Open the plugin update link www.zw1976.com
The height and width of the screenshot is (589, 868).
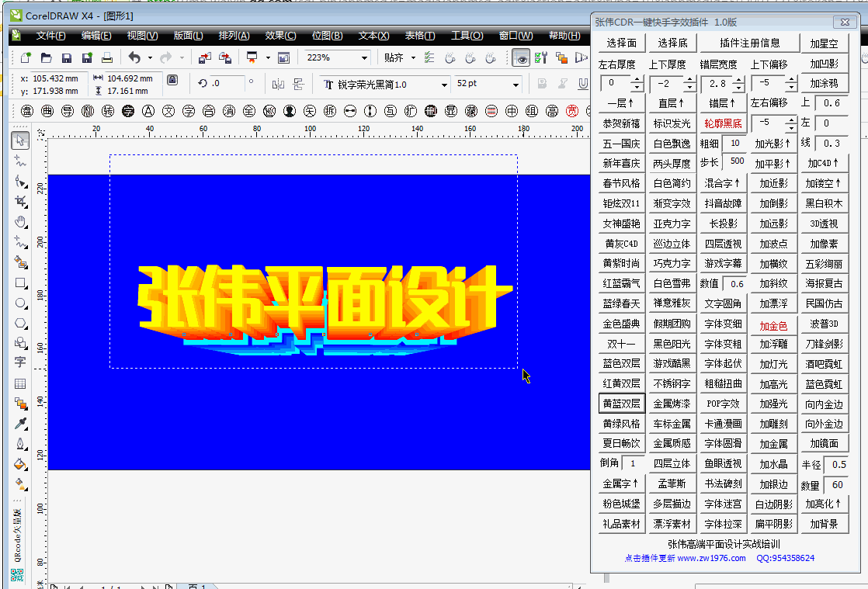point(711,558)
